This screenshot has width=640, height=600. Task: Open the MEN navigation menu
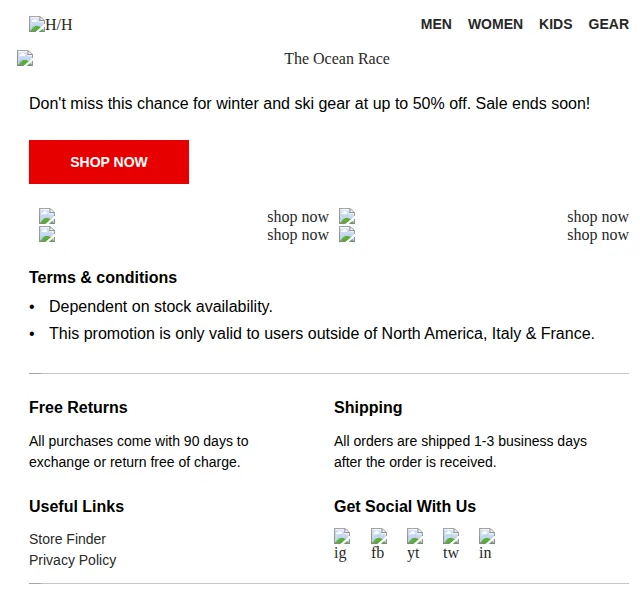pos(436,24)
